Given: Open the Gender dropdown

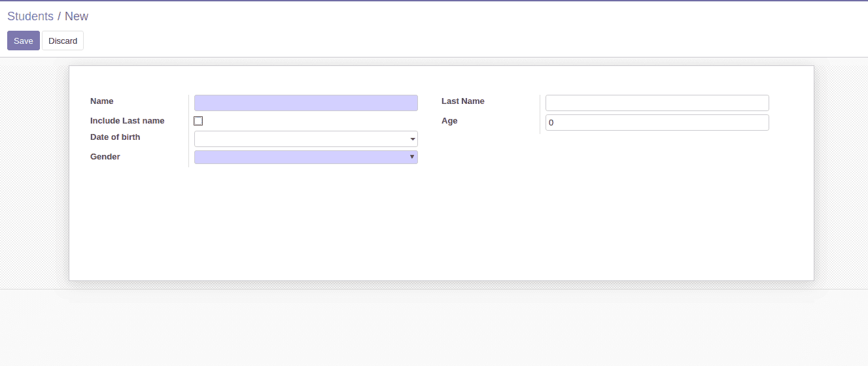Looking at the screenshot, I should (306, 157).
